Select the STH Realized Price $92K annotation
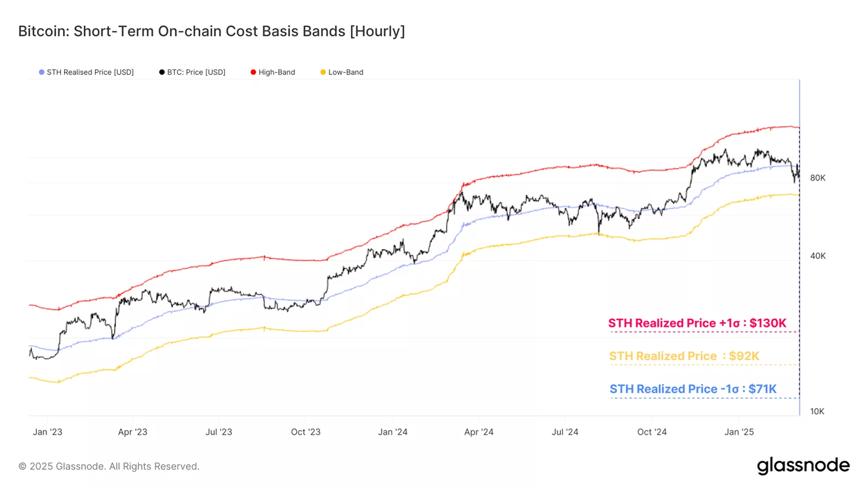Image resolution: width=868 pixels, height=488 pixels. point(684,356)
